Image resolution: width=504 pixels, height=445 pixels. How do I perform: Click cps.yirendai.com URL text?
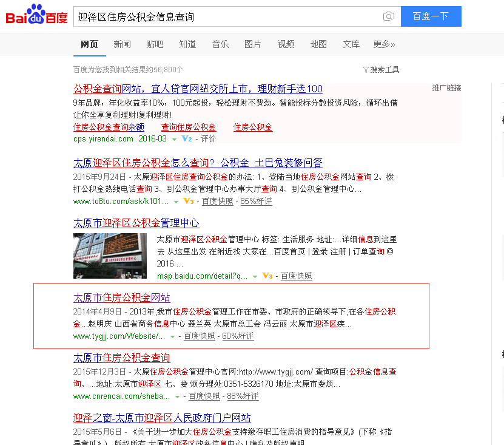point(103,138)
